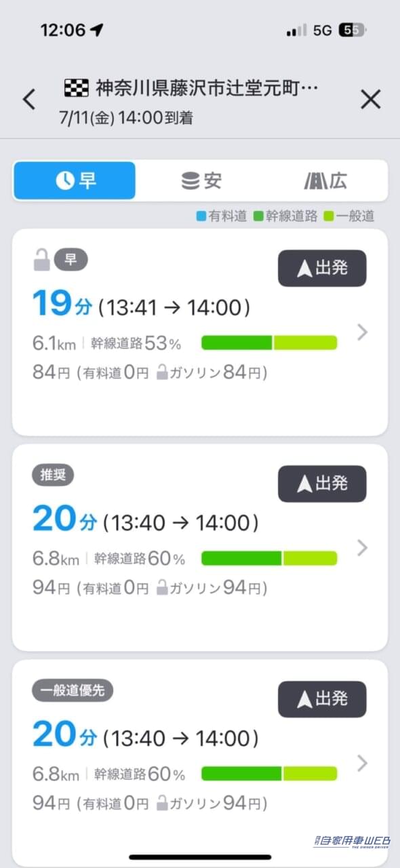This screenshot has height=868, width=400.
Task: Expand details of the 19分 route chevron
Action: [363, 332]
